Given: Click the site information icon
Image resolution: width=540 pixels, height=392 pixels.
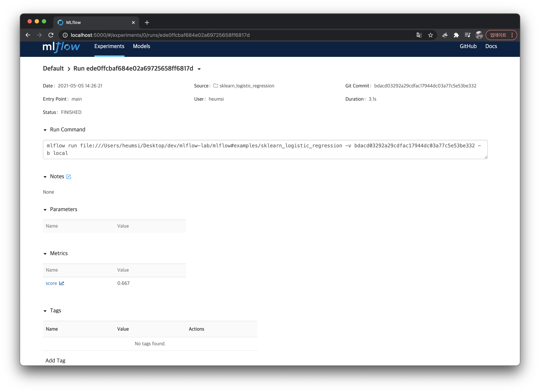Looking at the screenshot, I should pos(65,35).
